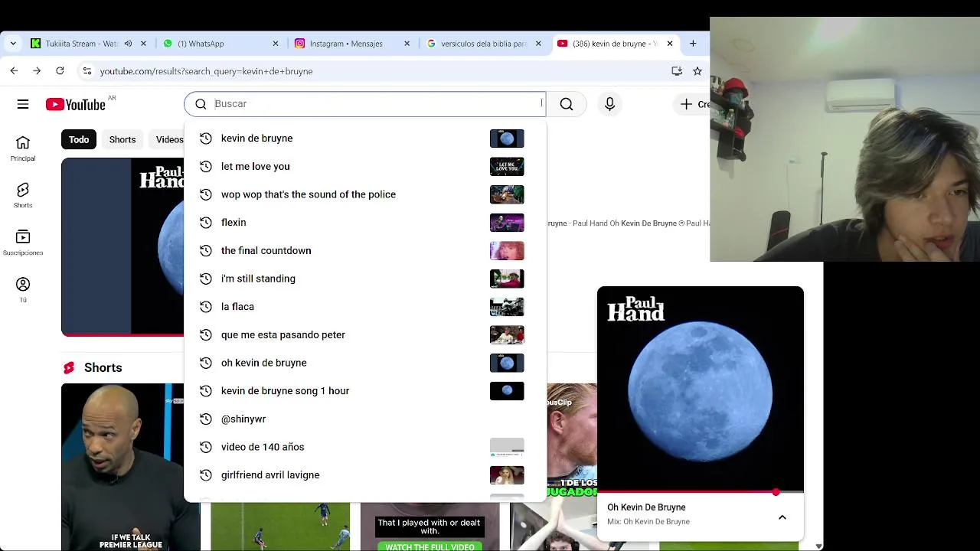Open Suscripciones in left sidebar
Viewport: 980px width, 551px height.
(x=23, y=243)
